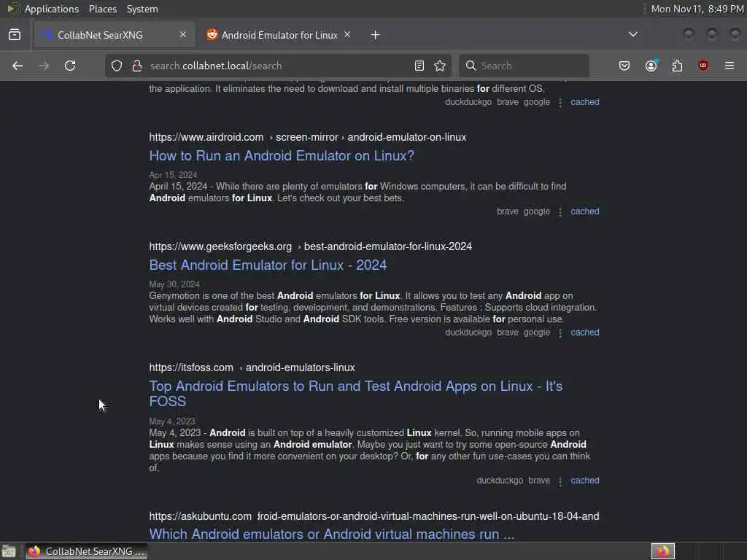Click the show desktop taskbar icon

9,551
